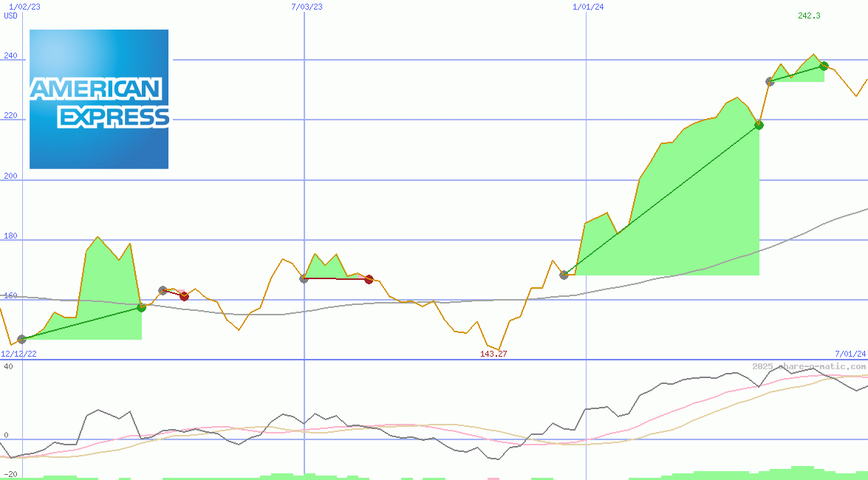
Task: Click the 143.27 low price label
Action: pyautogui.click(x=493, y=354)
